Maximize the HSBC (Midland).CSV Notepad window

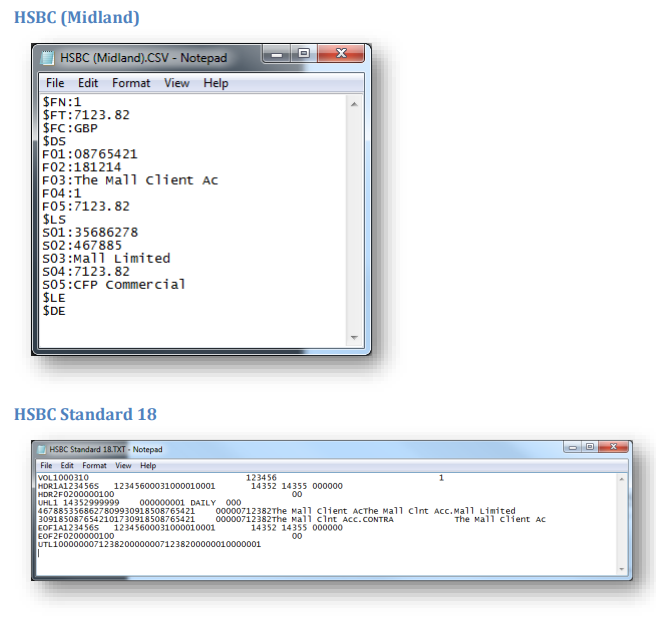304,53
